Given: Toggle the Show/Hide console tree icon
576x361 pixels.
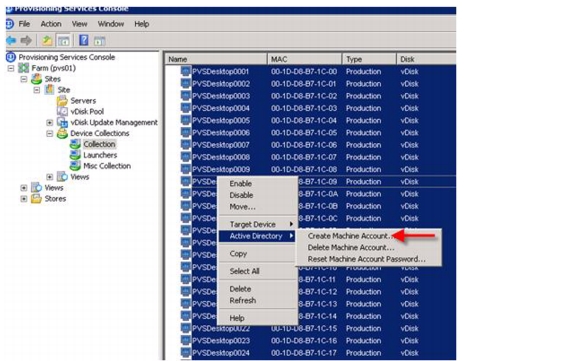Looking at the screenshot, I should pos(64,40).
